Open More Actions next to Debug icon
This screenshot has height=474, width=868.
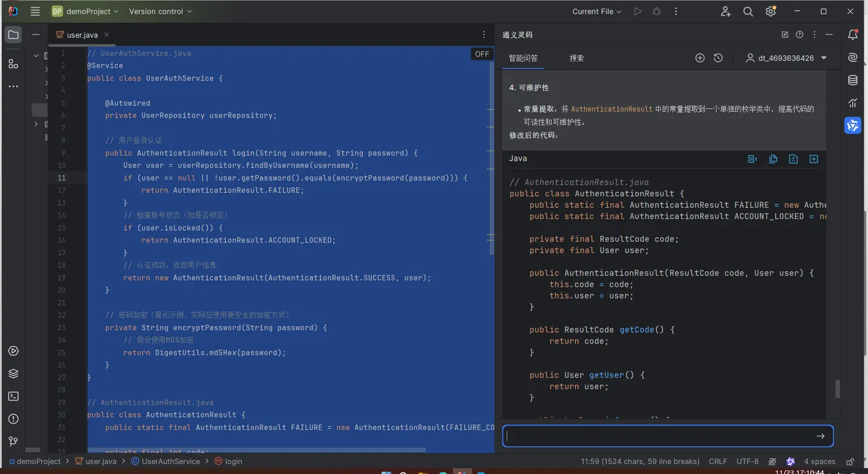pyautogui.click(x=676, y=11)
